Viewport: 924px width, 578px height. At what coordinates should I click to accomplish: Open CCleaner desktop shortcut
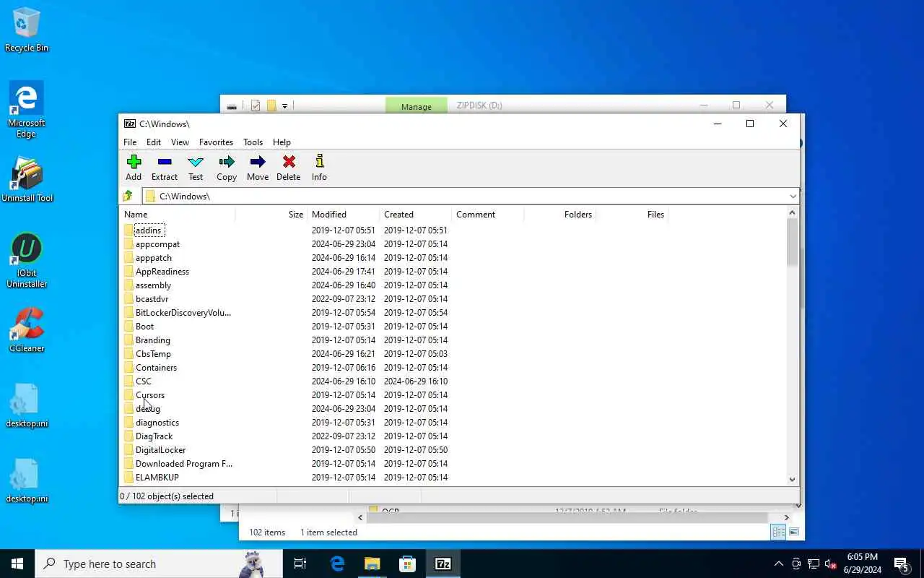click(27, 329)
